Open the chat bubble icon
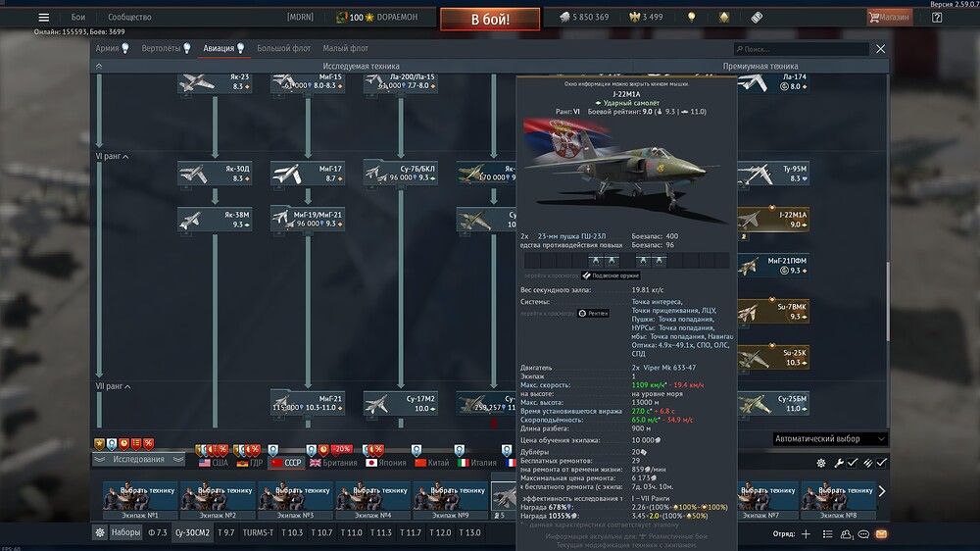 pos(863,534)
